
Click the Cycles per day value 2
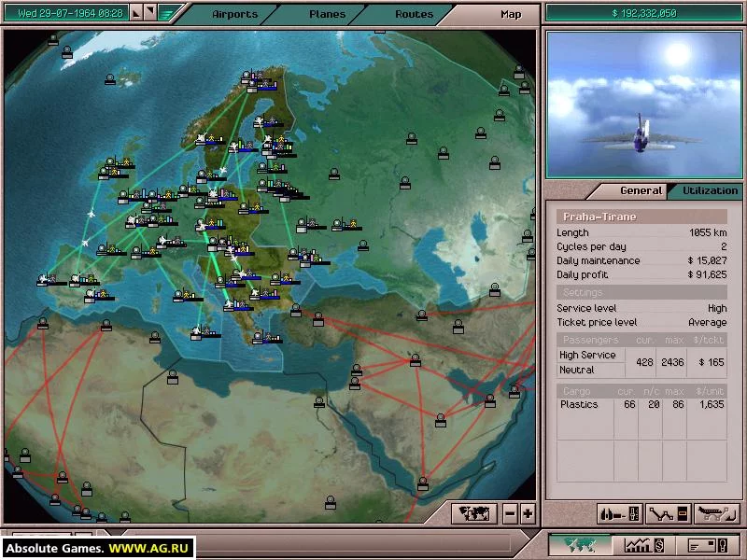click(724, 246)
